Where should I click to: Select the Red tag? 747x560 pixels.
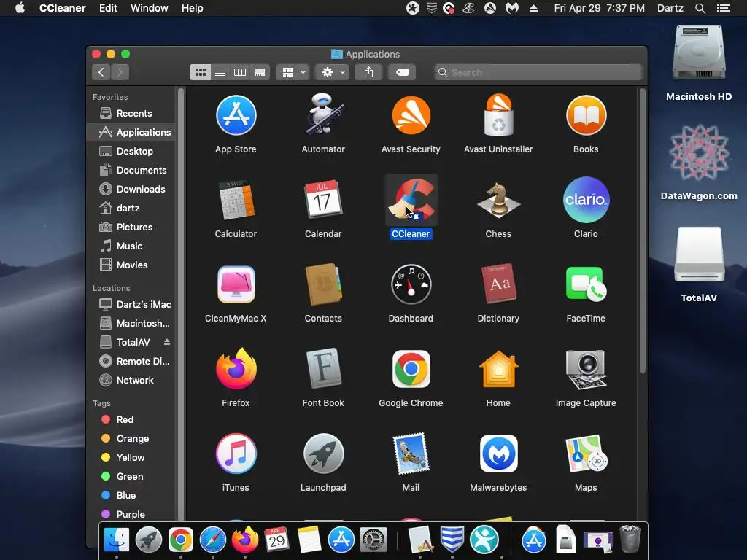click(131, 419)
